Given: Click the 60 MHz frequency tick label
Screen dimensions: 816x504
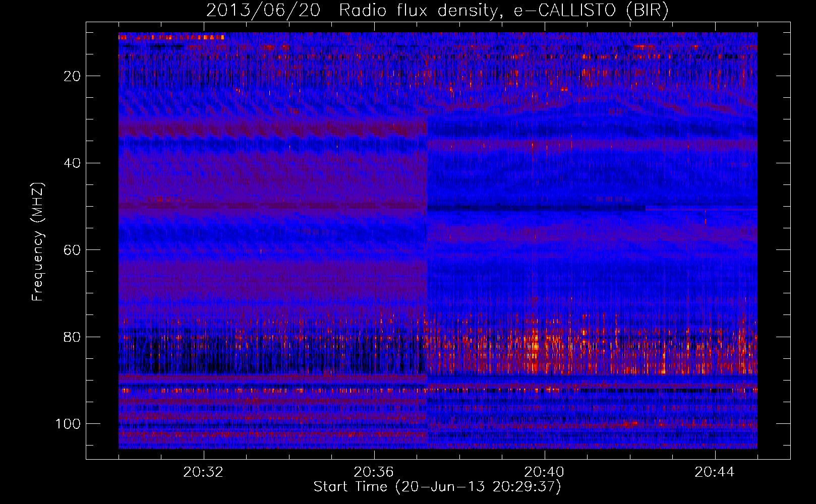Looking at the screenshot, I should (x=73, y=250).
